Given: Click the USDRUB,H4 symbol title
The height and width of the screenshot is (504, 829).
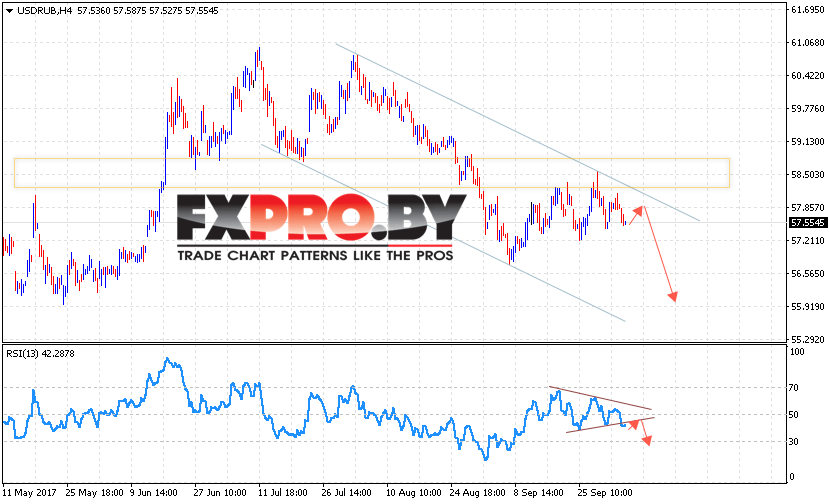Looking at the screenshot, I should [44, 11].
